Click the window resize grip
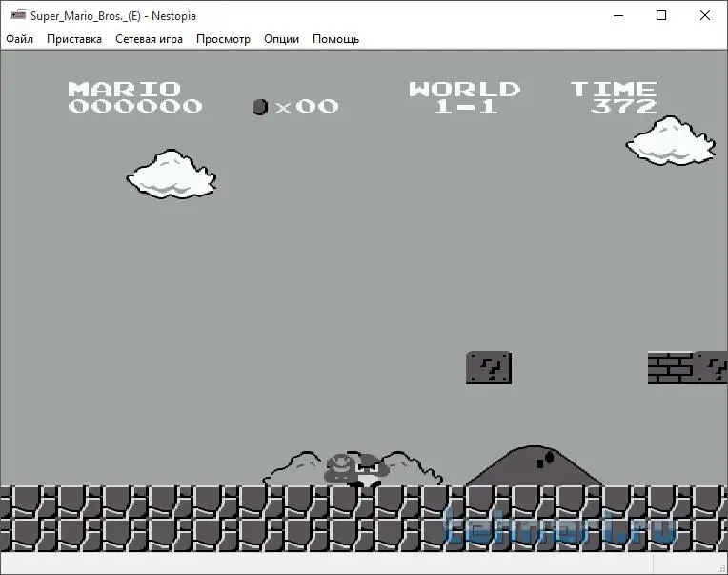This screenshot has height=575, width=728. pyautogui.click(x=721, y=568)
